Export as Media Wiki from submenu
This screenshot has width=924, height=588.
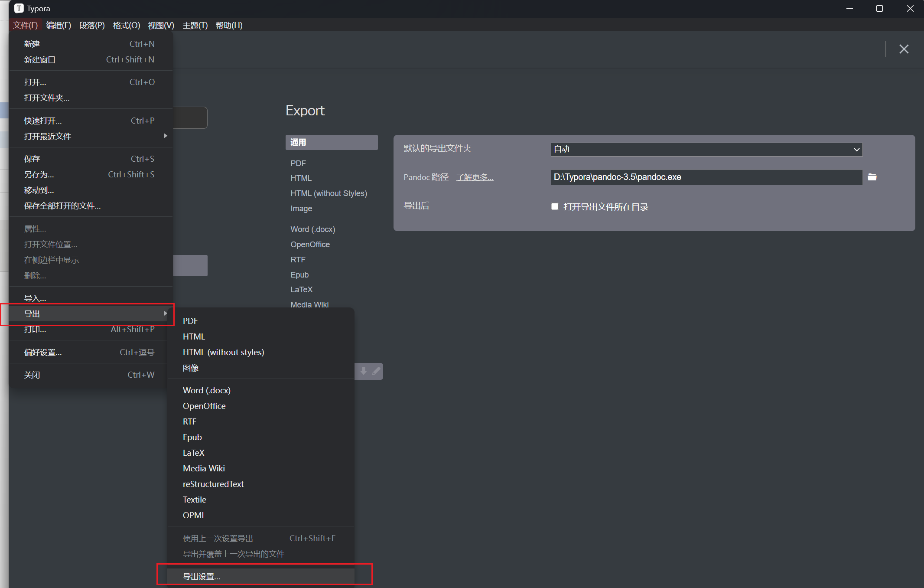pyautogui.click(x=261, y=468)
